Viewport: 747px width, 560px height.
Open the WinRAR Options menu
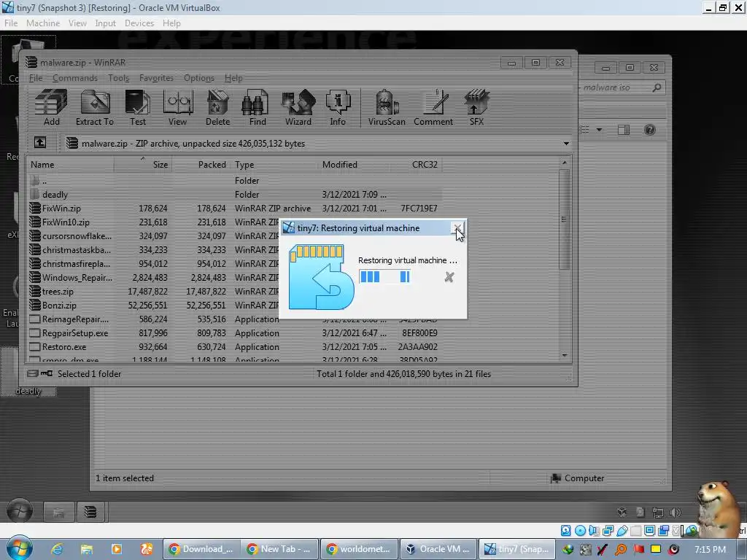pyautogui.click(x=198, y=77)
